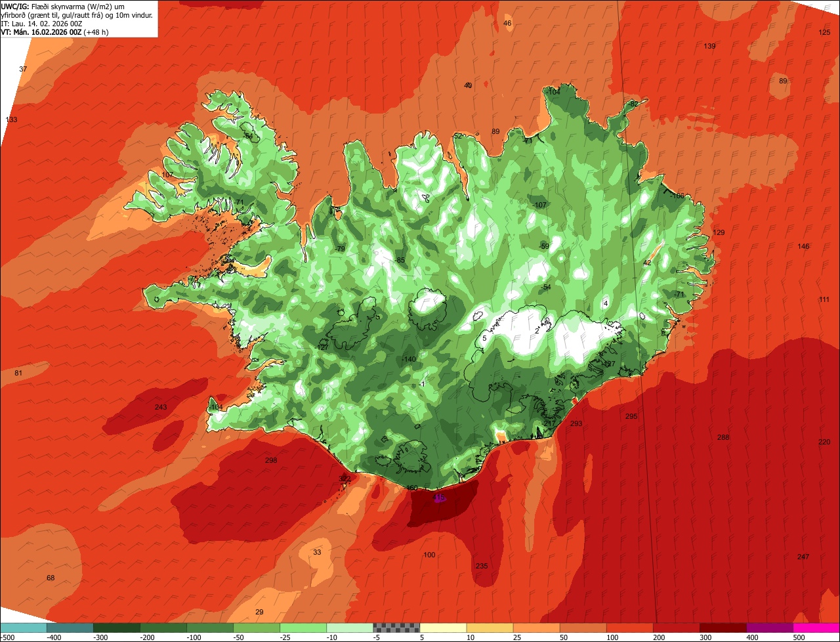Click the map value 415 on the south coast
Screen dimensions: 840x642
[439, 498]
